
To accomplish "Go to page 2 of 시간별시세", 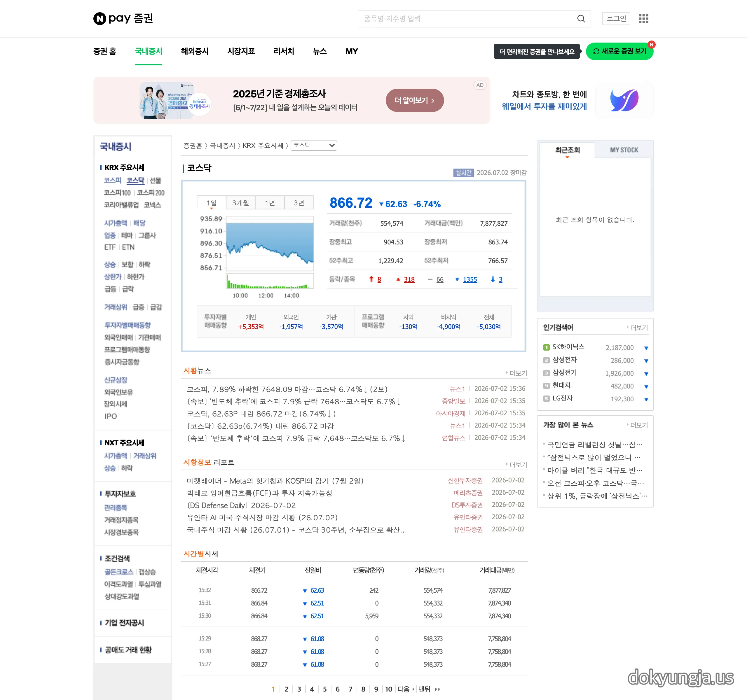I will [x=286, y=689].
